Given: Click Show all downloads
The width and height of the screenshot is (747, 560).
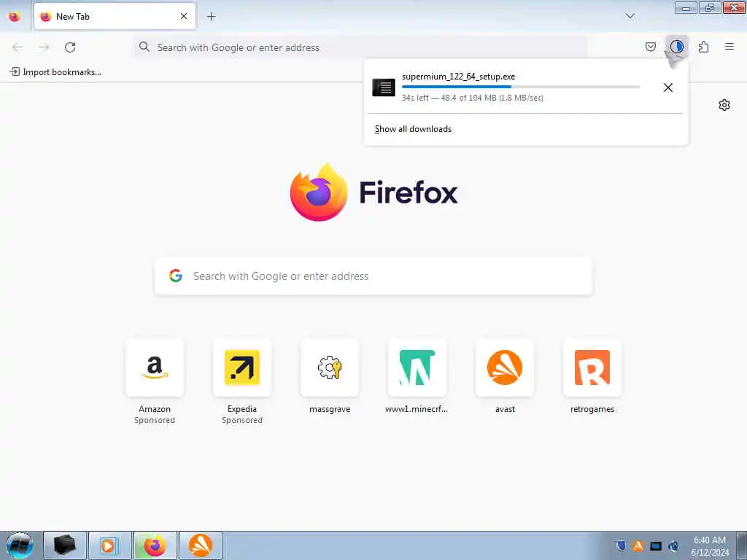Looking at the screenshot, I should pyautogui.click(x=413, y=129).
